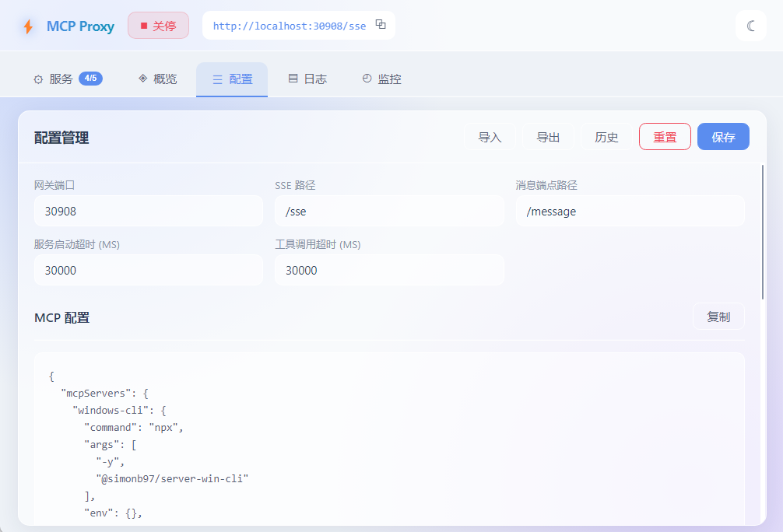Image resolution: width=783 pixels, height=532 pixels.
Task: Edit the 消息端点路径 field
Action: coord(630,211)
